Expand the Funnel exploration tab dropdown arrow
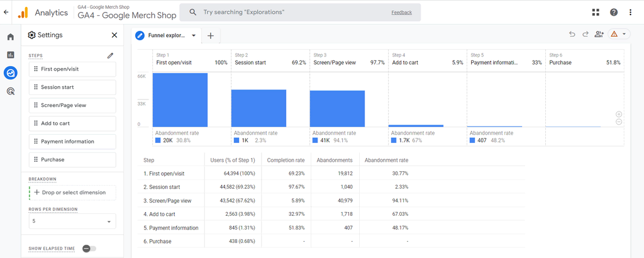644x258 pixels. 194,36
